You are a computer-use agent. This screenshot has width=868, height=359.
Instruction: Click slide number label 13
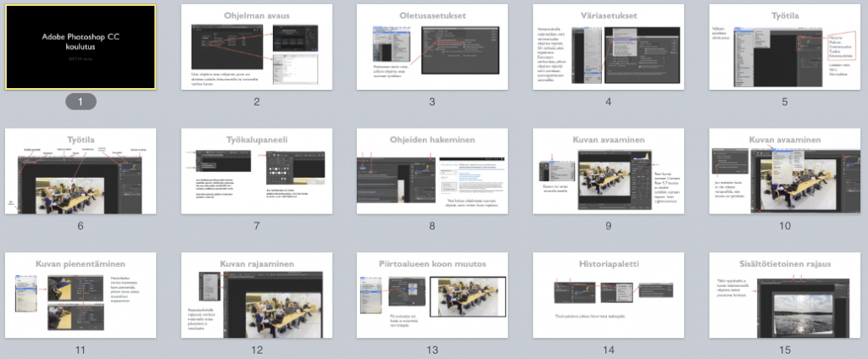(x=432, y=351)
